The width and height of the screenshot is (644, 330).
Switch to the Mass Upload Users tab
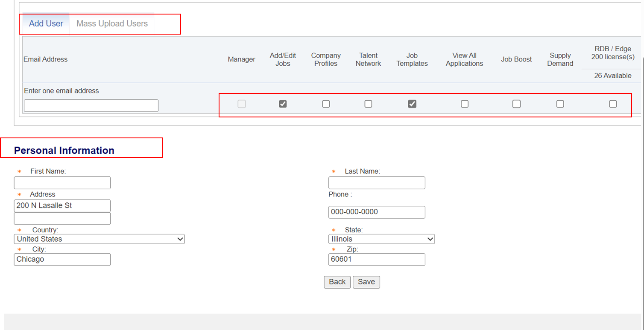click(112, 23)
